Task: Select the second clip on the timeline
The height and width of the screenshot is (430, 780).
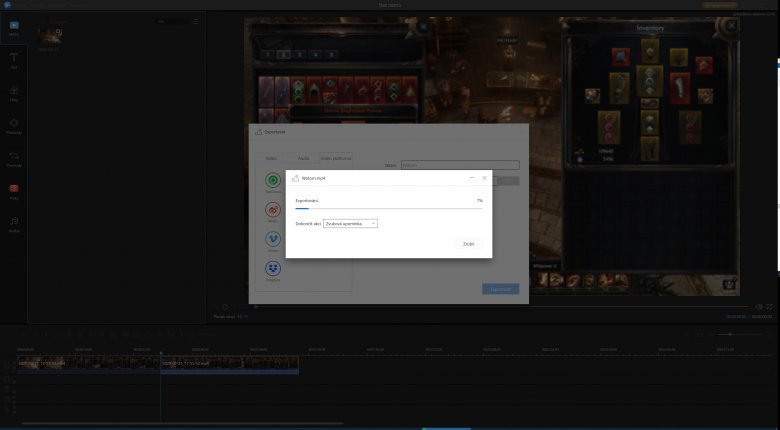Action: pyautogui.click(x=230, y=363)
